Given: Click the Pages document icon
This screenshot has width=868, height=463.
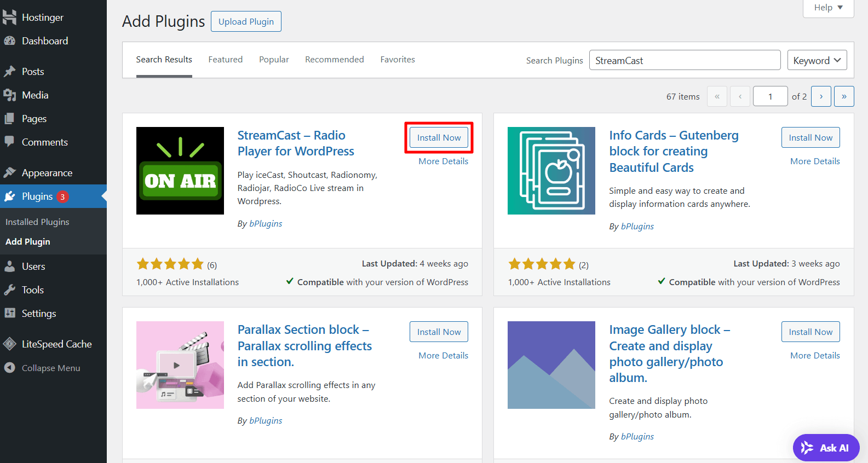Looking at the screenshot, I should click(x=9, y=119).
